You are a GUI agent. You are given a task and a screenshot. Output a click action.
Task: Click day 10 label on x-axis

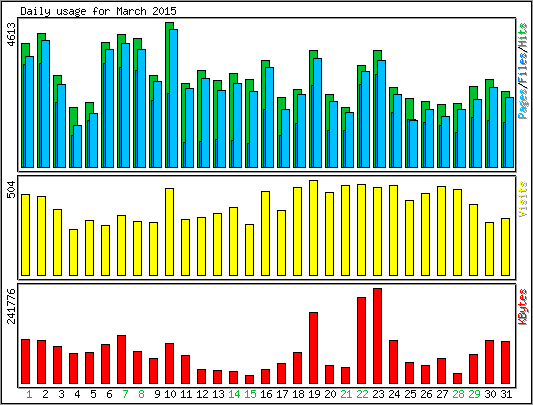click(170, 394)
